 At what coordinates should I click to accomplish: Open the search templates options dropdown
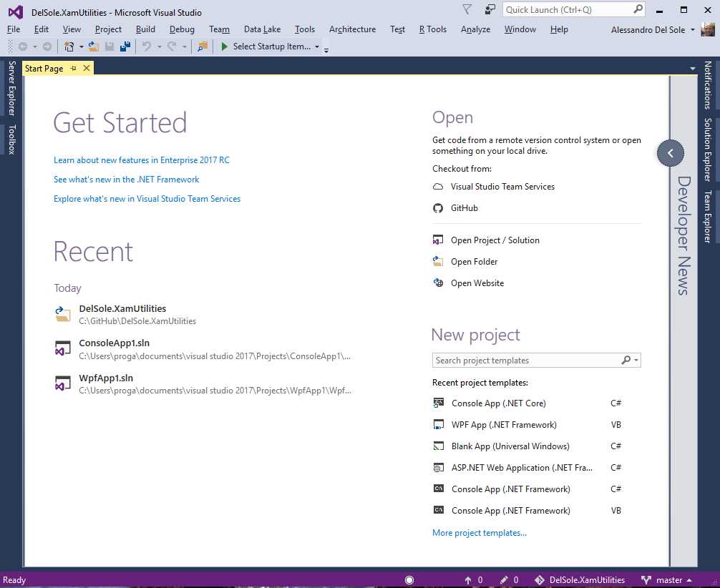[x=636, y=361]
